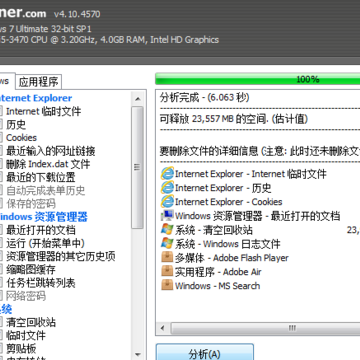Click the IE icon on the 历史 result row
Viewport: 360px width, 360px height.
(167, 188)
